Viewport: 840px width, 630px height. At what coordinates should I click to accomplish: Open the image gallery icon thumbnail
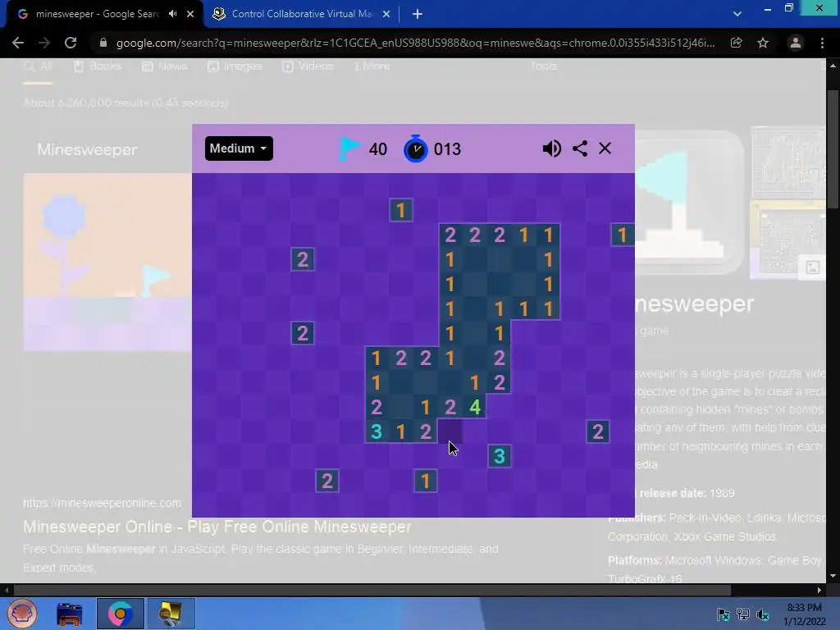(813, 267)
